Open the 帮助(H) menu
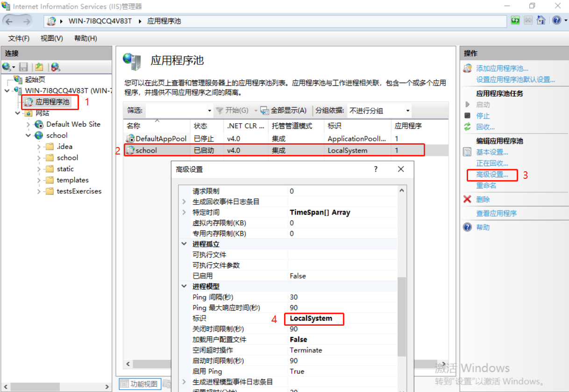The image size is (569, 392). tap(85, 38)
